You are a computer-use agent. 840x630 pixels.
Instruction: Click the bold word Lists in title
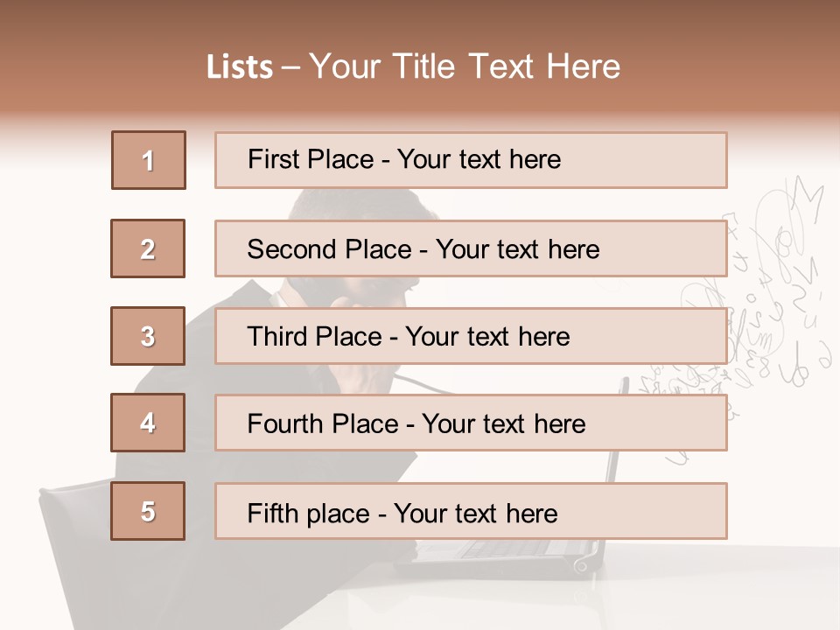click(x=240, y=67)
